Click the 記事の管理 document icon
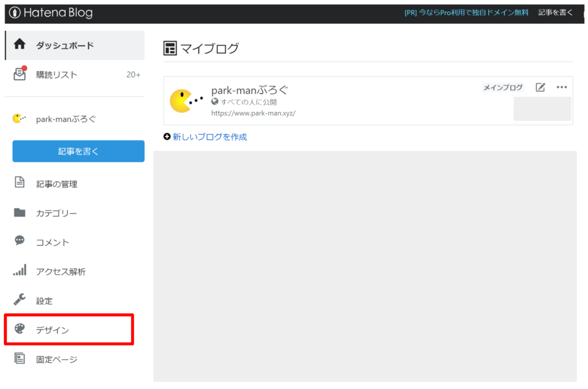The width and height of the screenshot is (588, 389). point(20,183)
